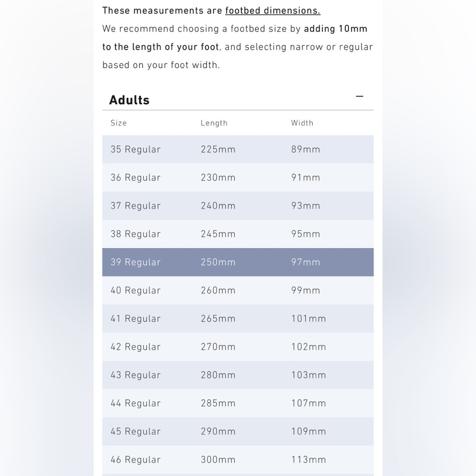This screenshot has height=476, width=476.
Task: Click the 250mm length value
Action: click(218, 262)
